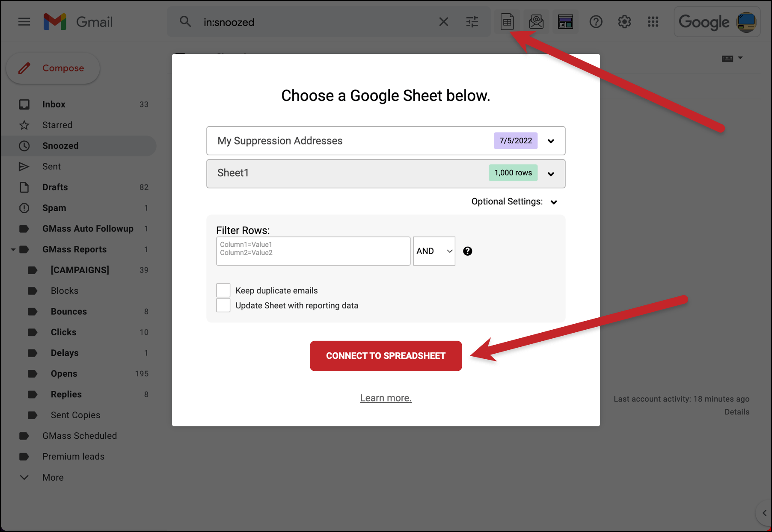
Task: Collapse Optional Settings chevron
Action: [x=554, y=202]
